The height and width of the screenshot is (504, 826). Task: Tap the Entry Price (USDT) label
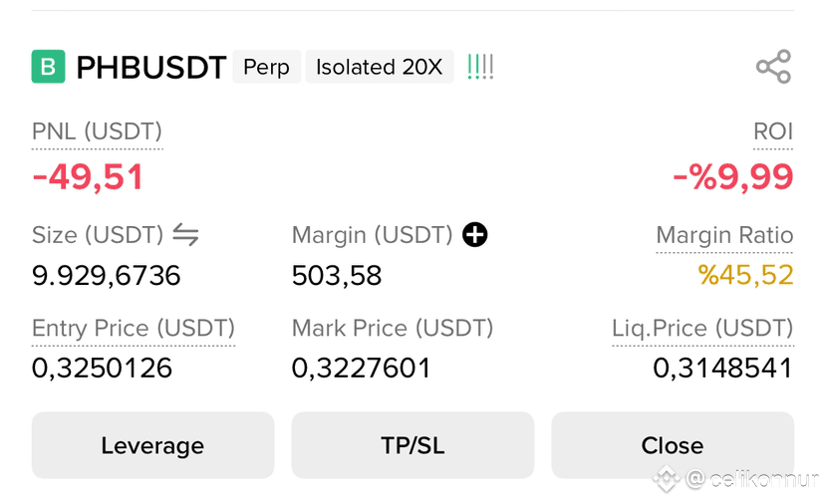134,328
